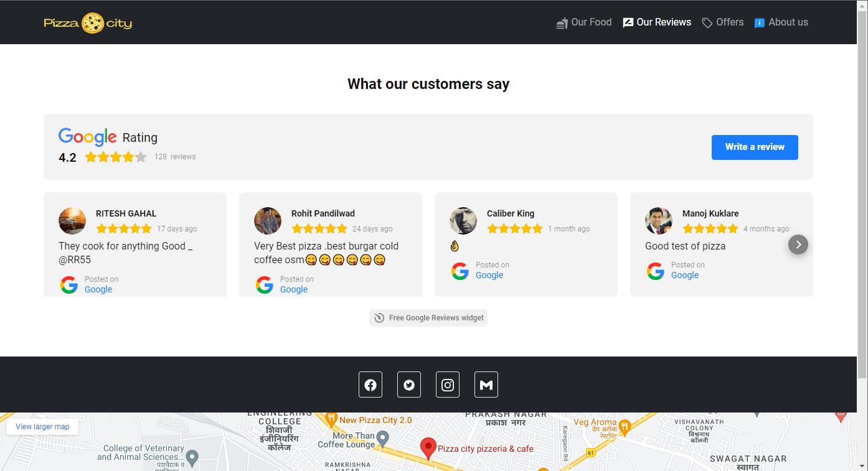Open Rohit Pandilwad reviewer name

(323, 213)
